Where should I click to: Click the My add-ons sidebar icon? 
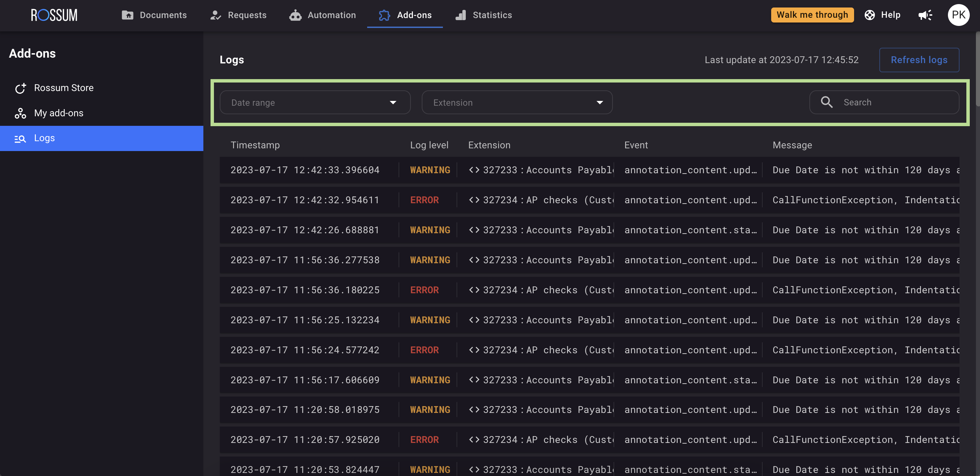[x=20, y=113]
